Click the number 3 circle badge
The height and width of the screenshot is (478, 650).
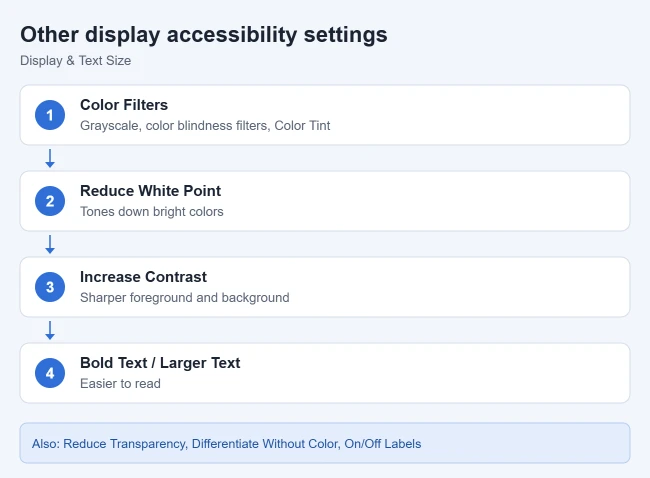point(50,287)
